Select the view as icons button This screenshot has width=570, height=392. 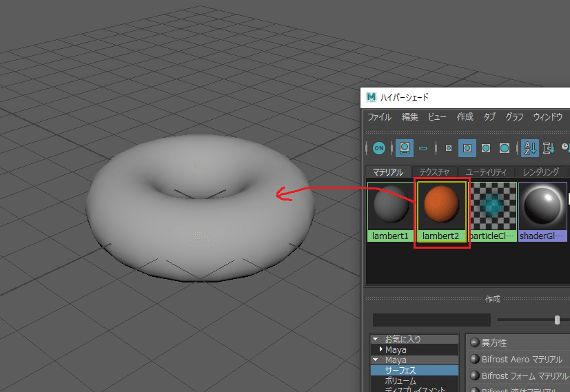(x=404, y=148)
